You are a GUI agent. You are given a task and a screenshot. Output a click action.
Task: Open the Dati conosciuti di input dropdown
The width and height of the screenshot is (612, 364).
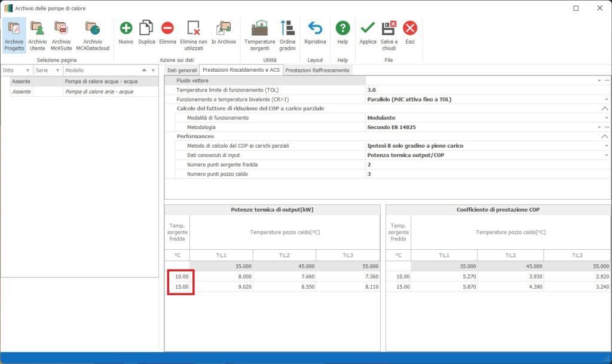pos(607,155)
